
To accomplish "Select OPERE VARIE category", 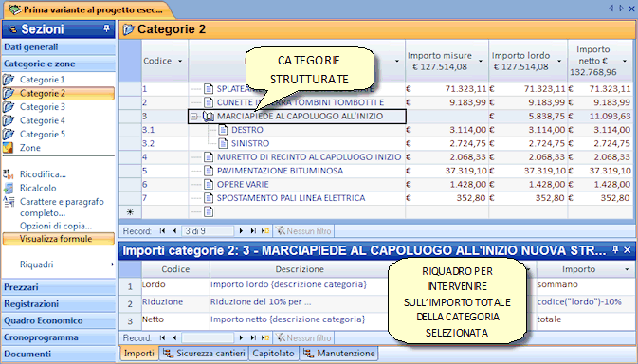I will tap(243, 184).
